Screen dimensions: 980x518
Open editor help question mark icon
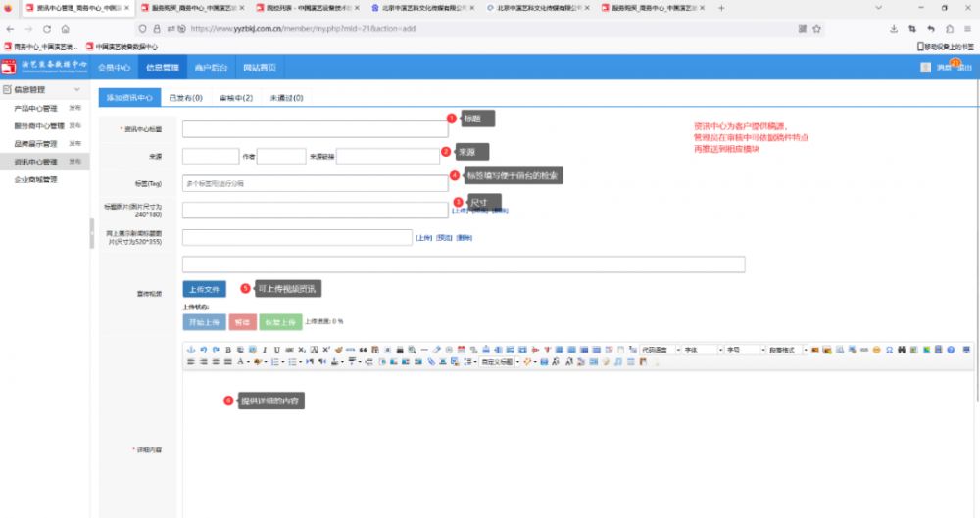click(x=951, y=350)
